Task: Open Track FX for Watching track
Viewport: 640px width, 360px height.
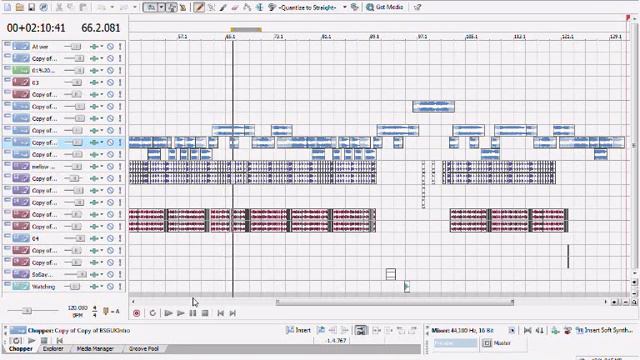Action: click(x=94, y=287)
